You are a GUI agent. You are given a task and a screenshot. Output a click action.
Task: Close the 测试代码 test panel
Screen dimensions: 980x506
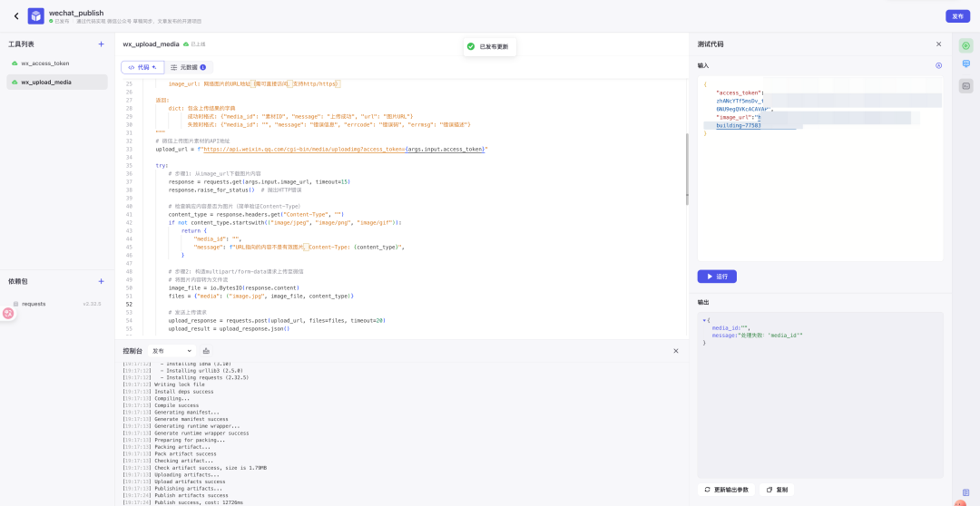tap(938, 44)
